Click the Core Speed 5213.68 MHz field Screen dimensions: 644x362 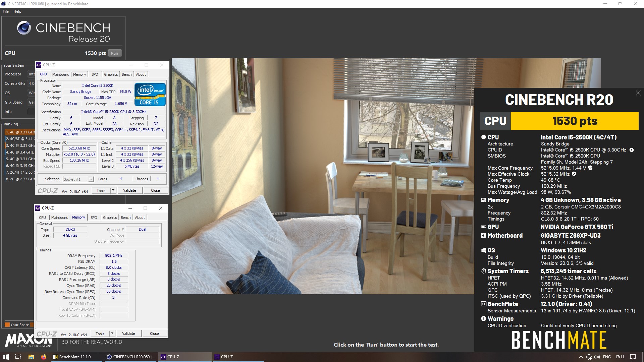point(79,148)
